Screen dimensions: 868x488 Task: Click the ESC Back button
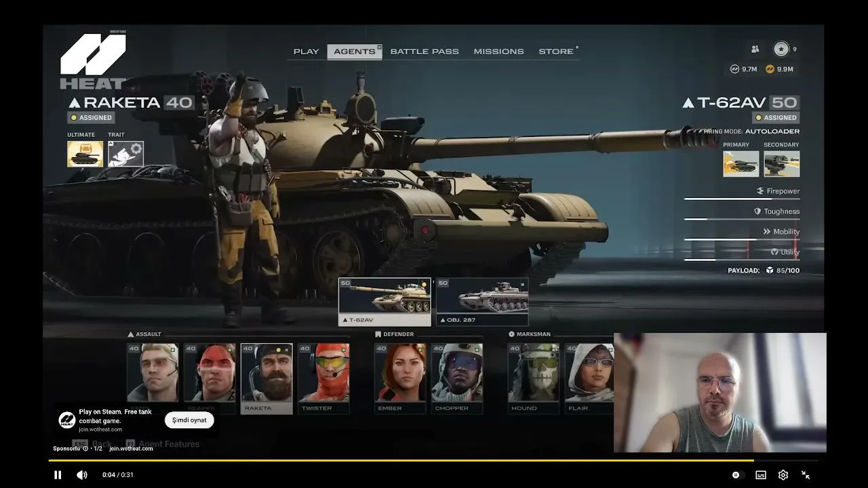pyautogui.click(x=92, y=445)
